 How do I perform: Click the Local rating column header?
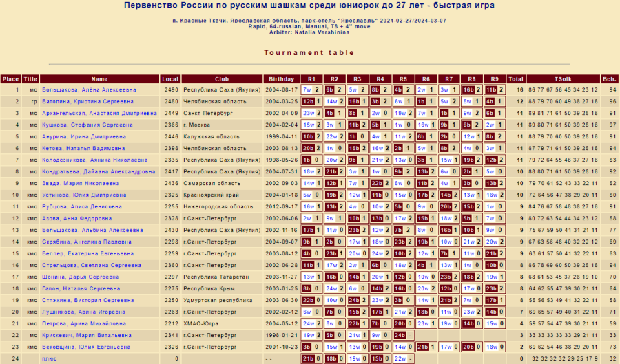[171, 78]
